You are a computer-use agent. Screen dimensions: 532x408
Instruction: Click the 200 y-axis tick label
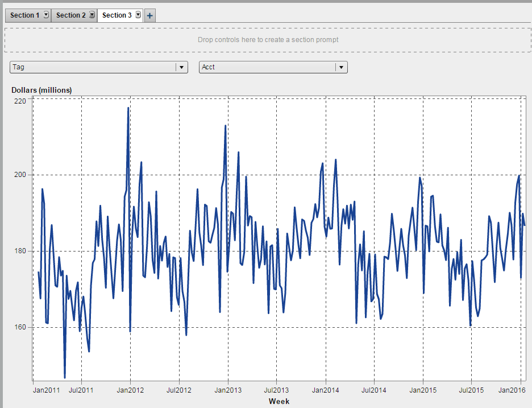[20, 175]
